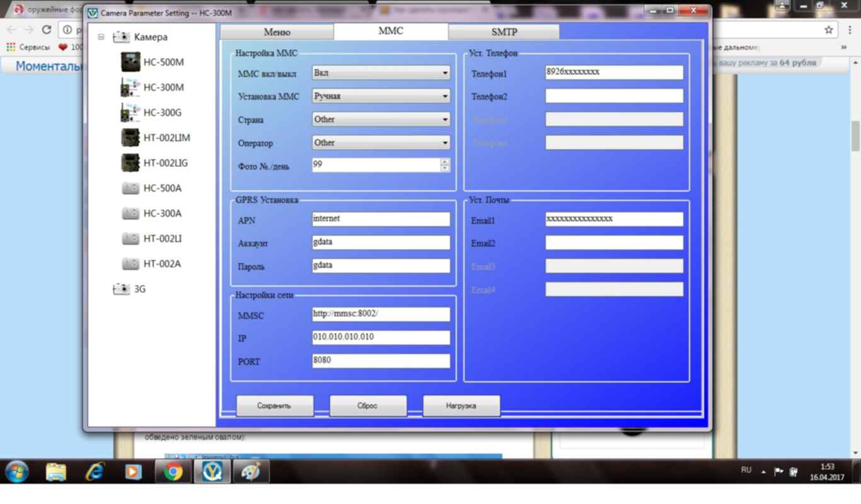Screen dimensions: 861x504
Task: Click the Телефон1 input field
Action: pyautogui.click(x=615, y=72)
